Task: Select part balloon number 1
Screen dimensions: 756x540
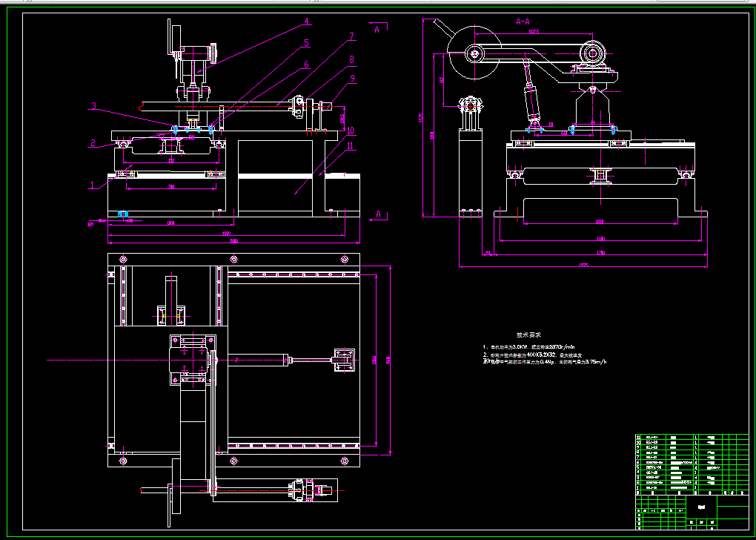Action: click(x=92, y=185)
